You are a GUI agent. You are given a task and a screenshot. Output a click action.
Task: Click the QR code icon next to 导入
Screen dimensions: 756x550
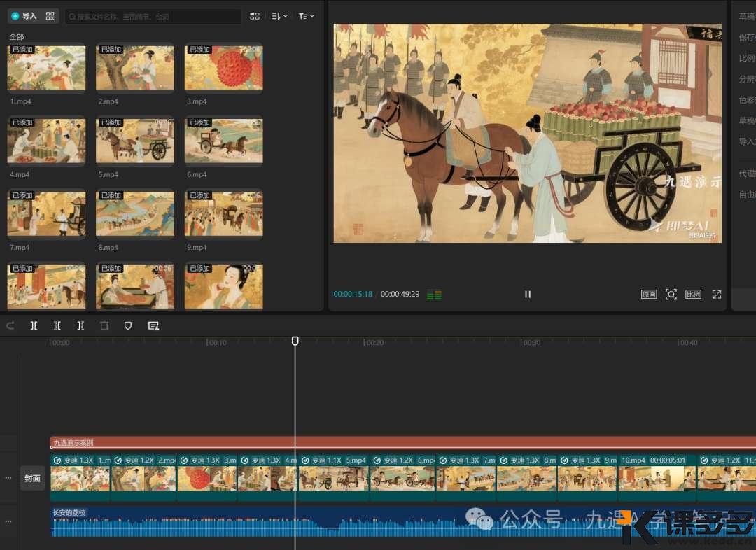(x=50, y=16)
